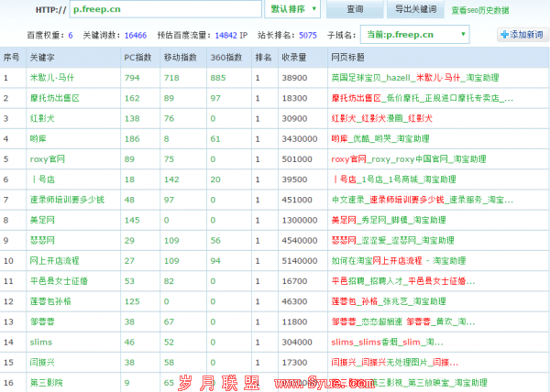Click PC index 186 for 哟库
550x392 pixels.
pyautogui.click(x=132, y=138)
